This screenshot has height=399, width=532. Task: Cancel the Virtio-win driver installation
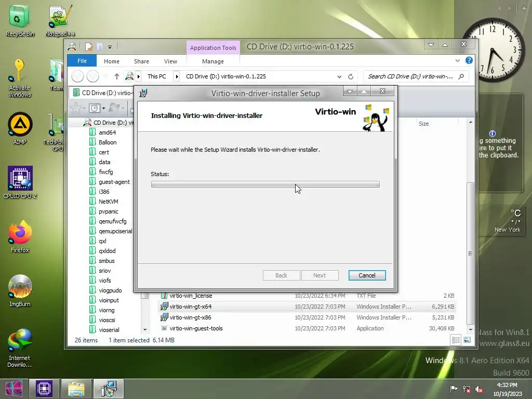pyautogui.click(x=367, y=275)
